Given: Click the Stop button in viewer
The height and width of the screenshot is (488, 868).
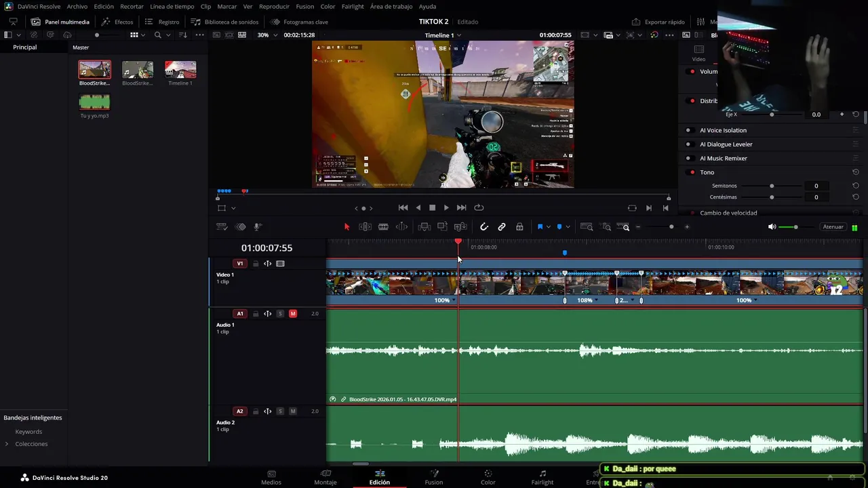Looking at the screenshot, I should (x=432, y=207).
